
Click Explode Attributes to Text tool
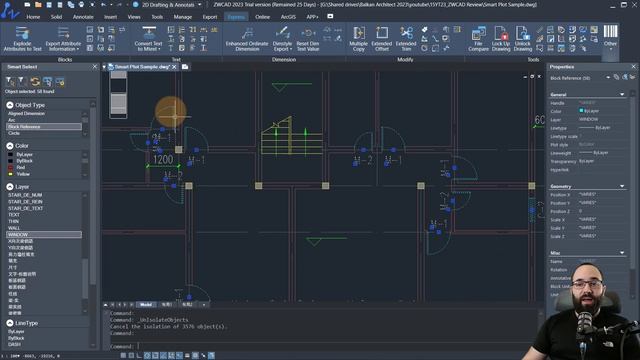[22, 39]
